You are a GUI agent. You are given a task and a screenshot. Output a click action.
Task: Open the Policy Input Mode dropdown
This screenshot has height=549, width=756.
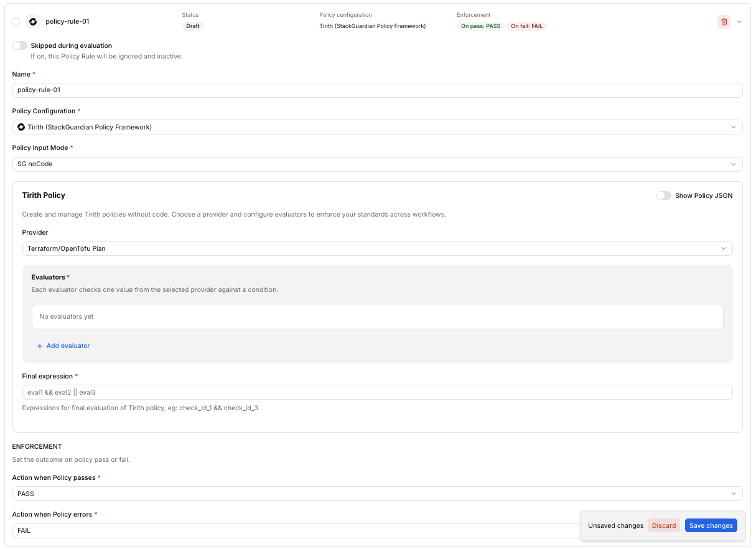378,164
